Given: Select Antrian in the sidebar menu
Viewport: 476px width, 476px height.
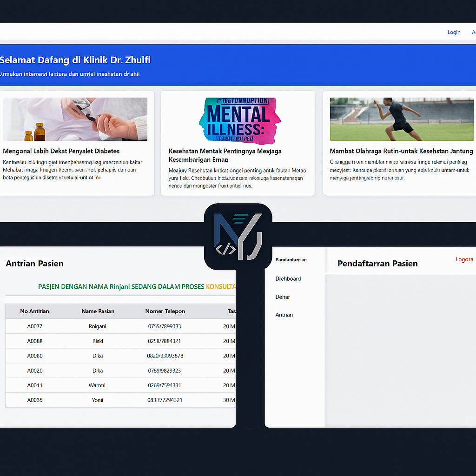Looking at the screenshot, I should (x=284, y=315).
